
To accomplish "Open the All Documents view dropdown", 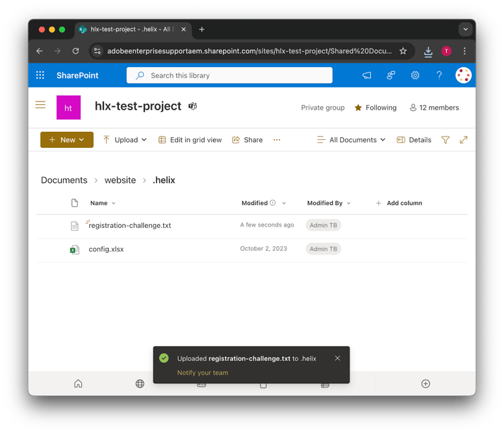I will click(351, 140).
